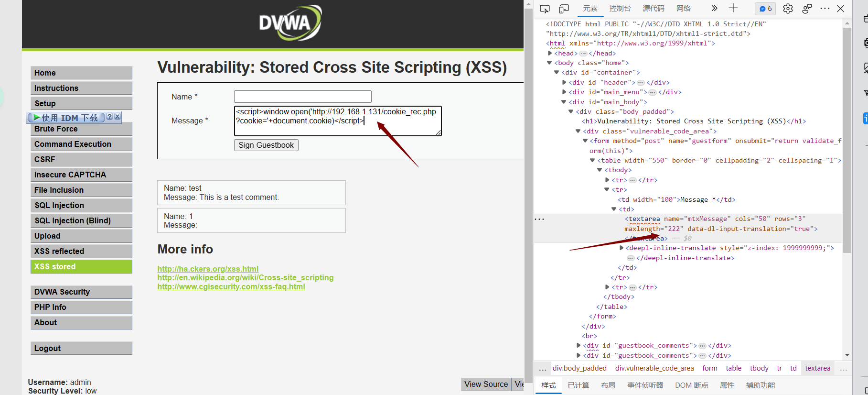This screenshot has width=868, height=395.
Task: Activate the DevTools inspect element picker
Action: pos(545,9)
